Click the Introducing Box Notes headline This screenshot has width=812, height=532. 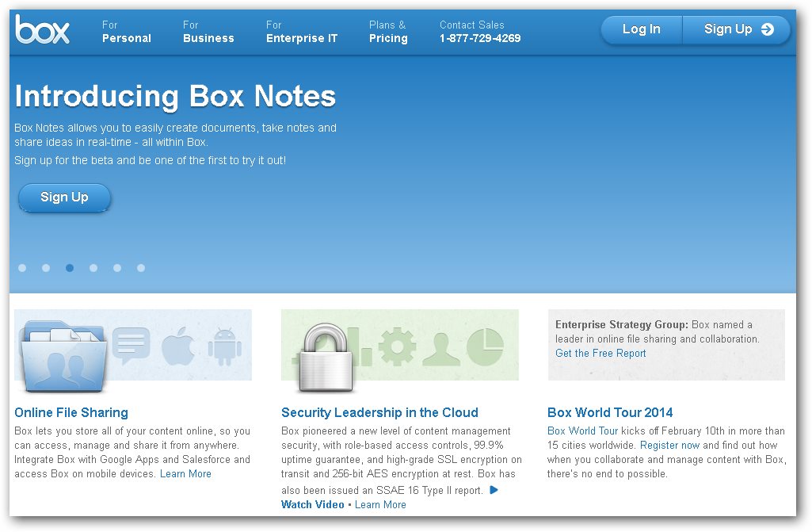pyautogui.click(x=175, y=97)
